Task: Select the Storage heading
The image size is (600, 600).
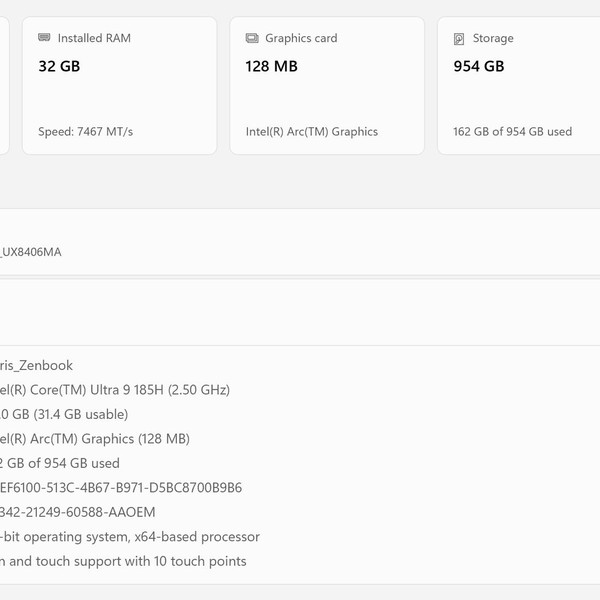Action: 493,38
